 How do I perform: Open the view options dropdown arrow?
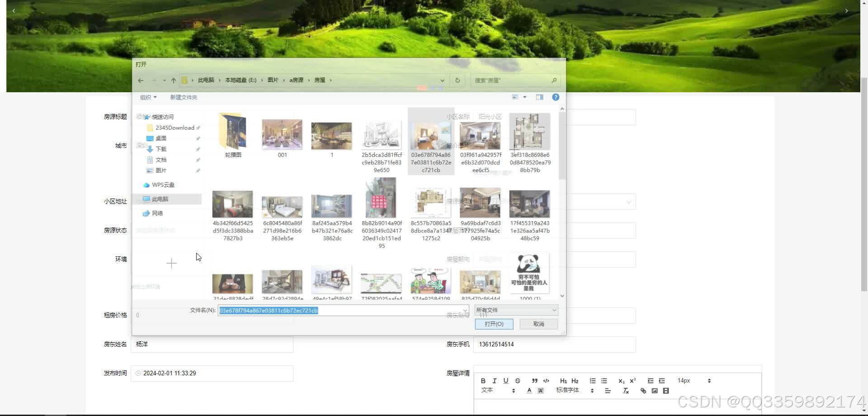point(525,97)
